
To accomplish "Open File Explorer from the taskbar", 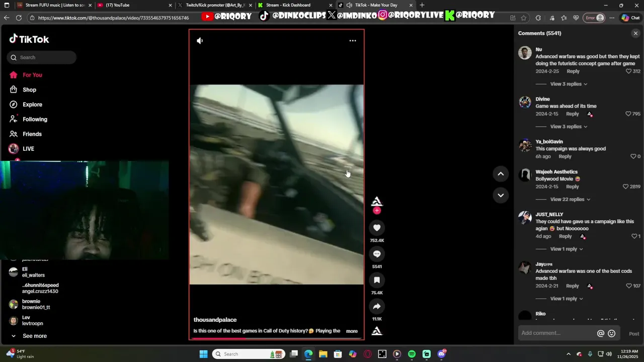I will coord(323,354).
